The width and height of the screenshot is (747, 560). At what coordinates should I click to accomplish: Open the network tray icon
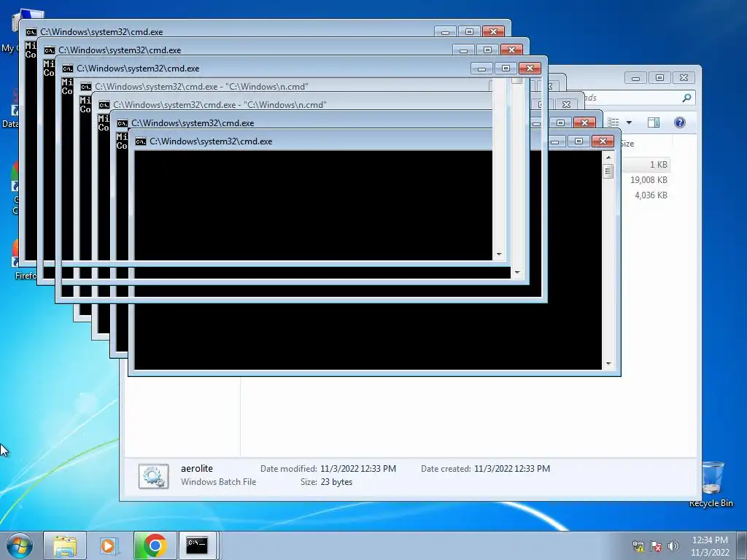point(638,546)
